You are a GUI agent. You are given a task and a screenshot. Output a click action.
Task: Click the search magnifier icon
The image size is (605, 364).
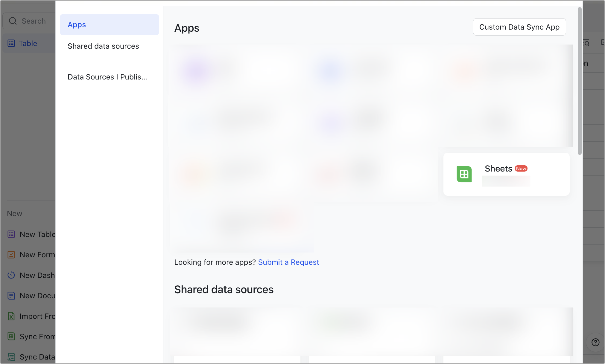click(x=13, y=21)
